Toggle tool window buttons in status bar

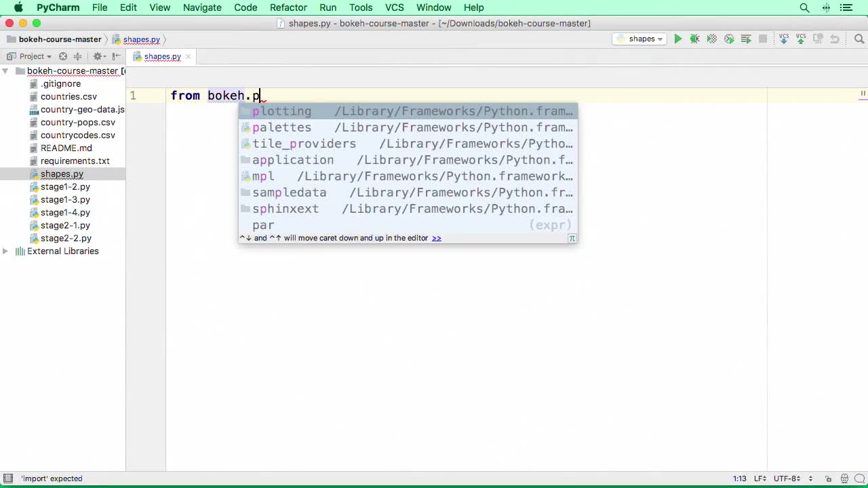[7, 479]
